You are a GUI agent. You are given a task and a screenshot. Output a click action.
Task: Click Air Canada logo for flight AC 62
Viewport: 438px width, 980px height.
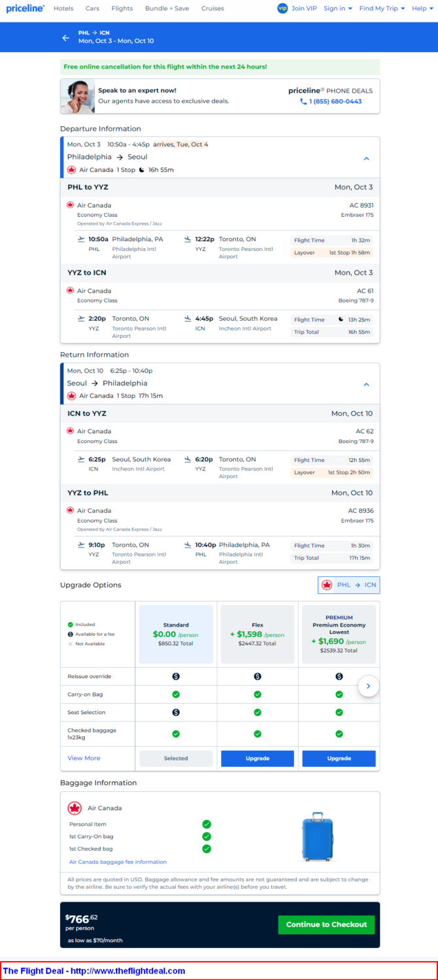[x=70, y=431]
